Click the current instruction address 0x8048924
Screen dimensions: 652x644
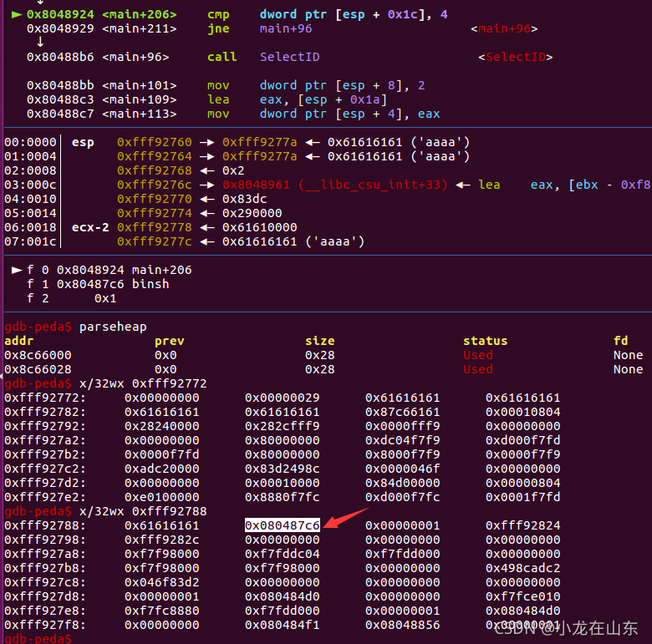pos(60,14)
